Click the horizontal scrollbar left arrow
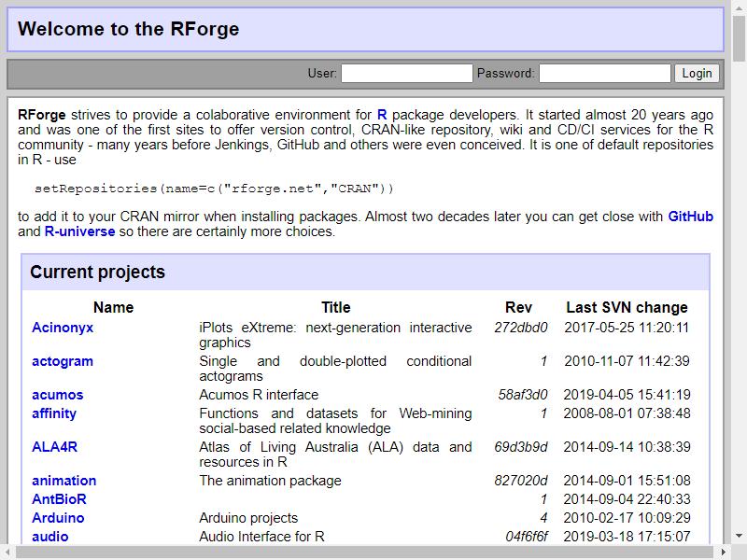747x560 pixels. coord(7,553)
